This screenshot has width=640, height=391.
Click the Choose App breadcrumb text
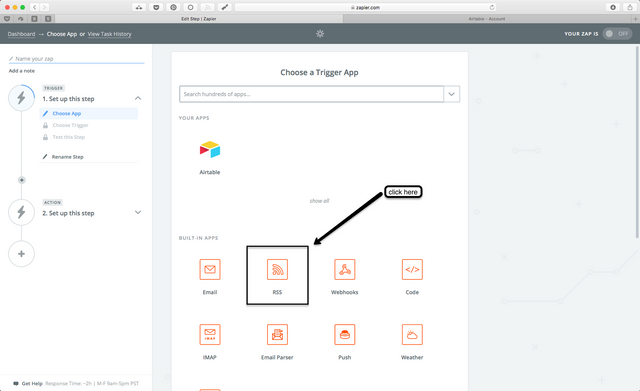click(x=62, y=34)
